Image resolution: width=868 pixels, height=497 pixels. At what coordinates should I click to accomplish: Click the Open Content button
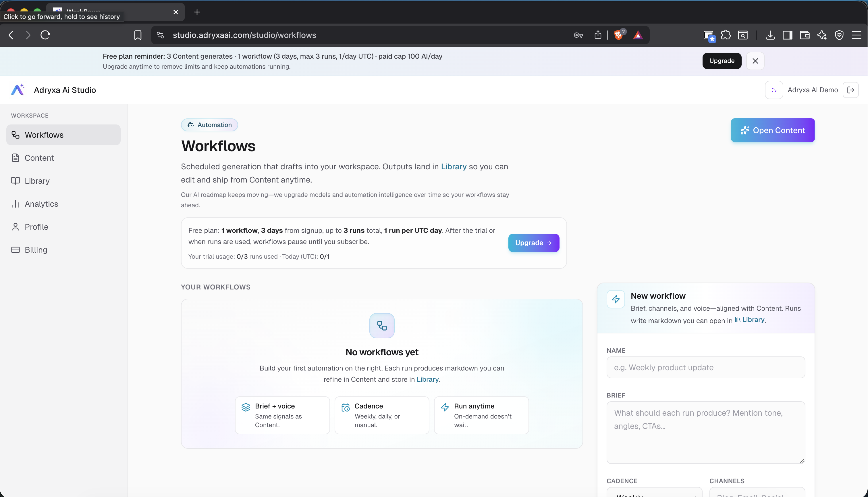(x=773, y=131)
